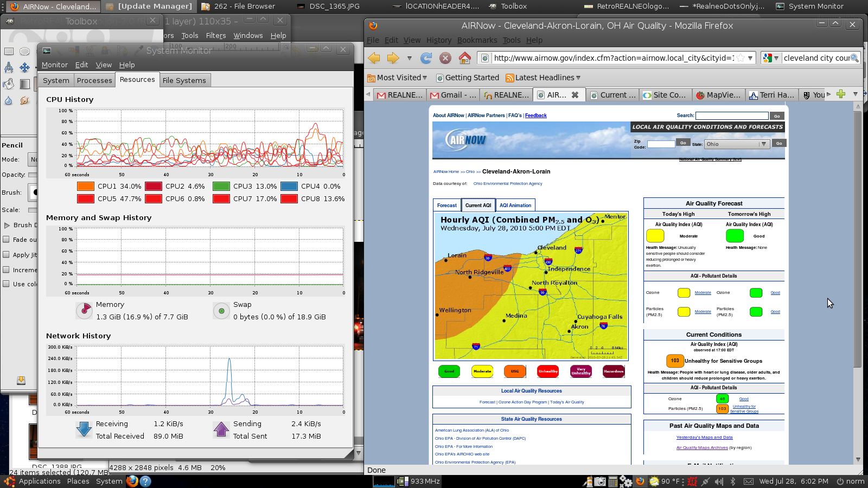Click the AIRNow site Search input field

732,115
